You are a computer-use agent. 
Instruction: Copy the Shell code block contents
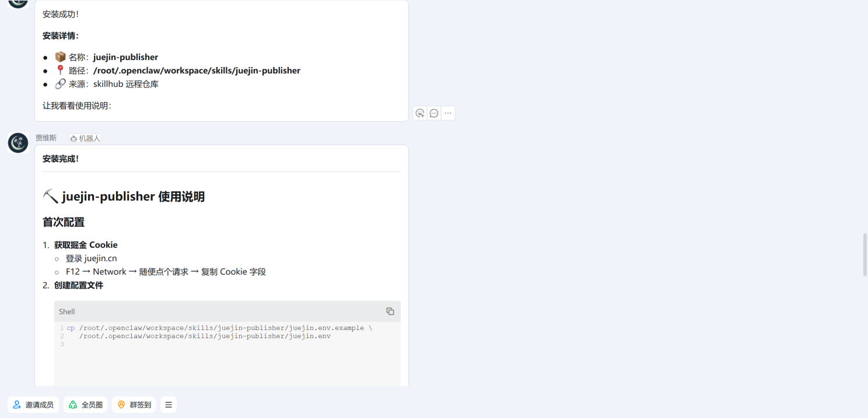tap(390, 311)
